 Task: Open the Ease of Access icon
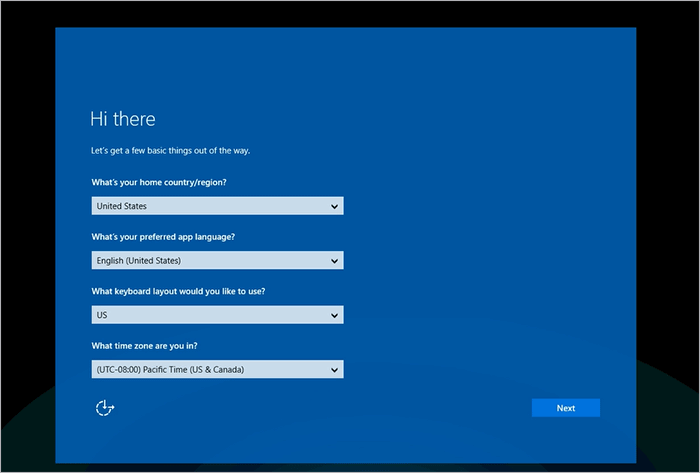click(x=105, y=408)
